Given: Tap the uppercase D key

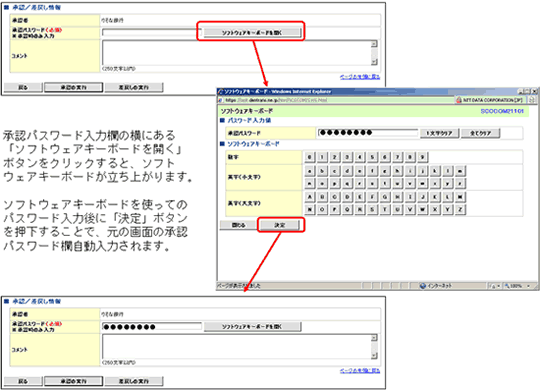Looking at the screenshot, I should point(347,197).
